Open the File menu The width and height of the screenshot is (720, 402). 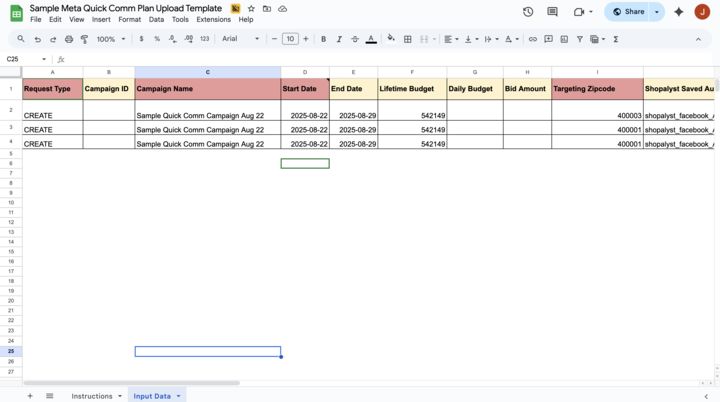pos(35,19)
